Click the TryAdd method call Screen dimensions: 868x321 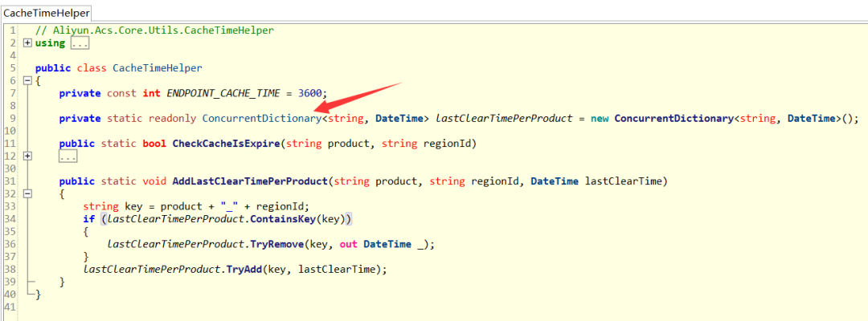tap(244, 270)
